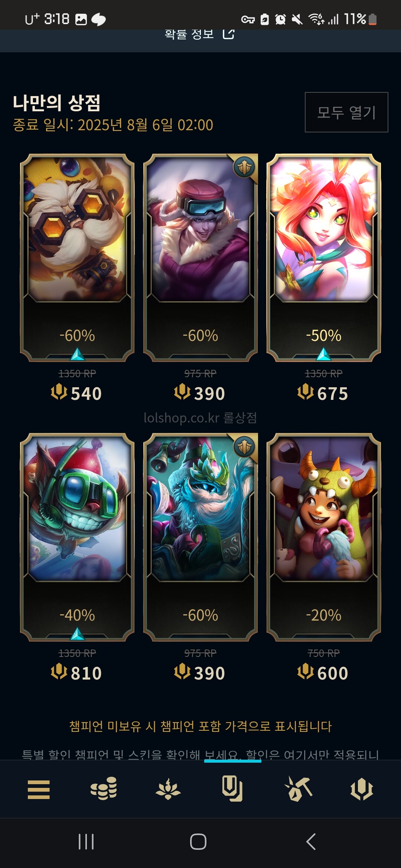Open the hamburger menu in bottom navigation
Image resolution: width=401 pixels, height=868 pixels.
coord(39,789)
